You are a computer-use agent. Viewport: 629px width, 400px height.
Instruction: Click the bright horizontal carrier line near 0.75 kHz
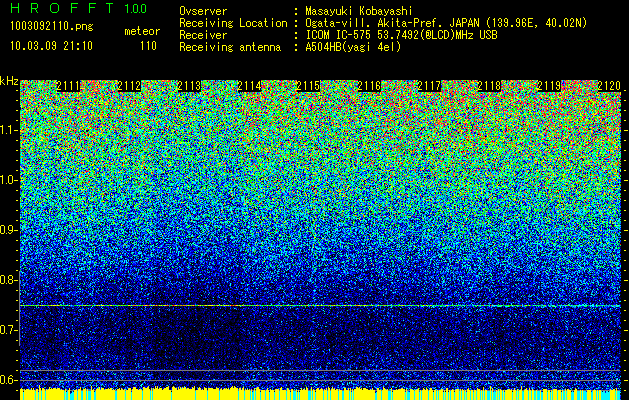(x=320, y=306)
